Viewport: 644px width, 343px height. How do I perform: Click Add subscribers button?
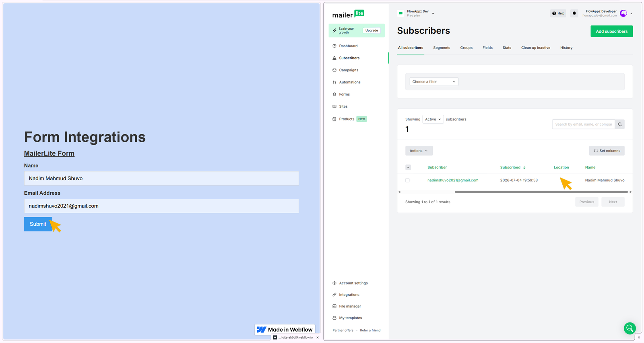click(x=611, y=31)
